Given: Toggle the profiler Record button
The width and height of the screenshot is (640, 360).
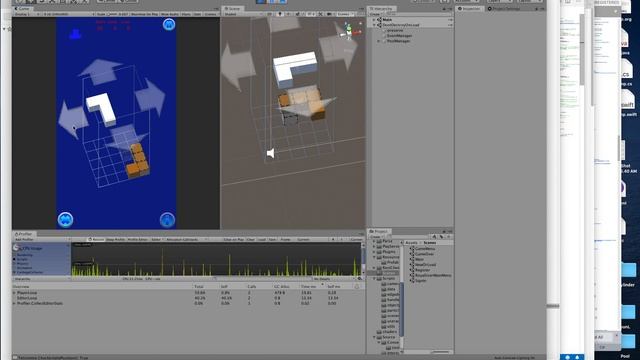Looking at the screenshot, I should coord(97,240).
